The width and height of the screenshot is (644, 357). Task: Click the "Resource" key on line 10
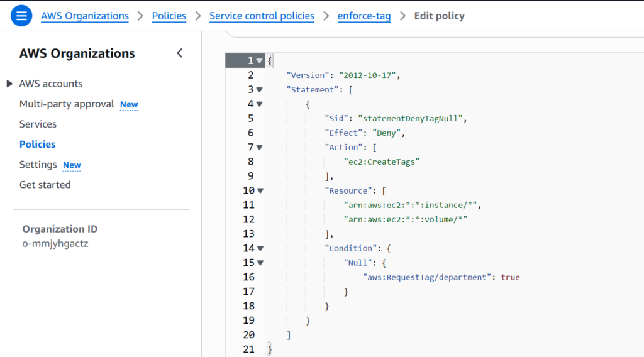pyautogui.click(x=348, y=191)
